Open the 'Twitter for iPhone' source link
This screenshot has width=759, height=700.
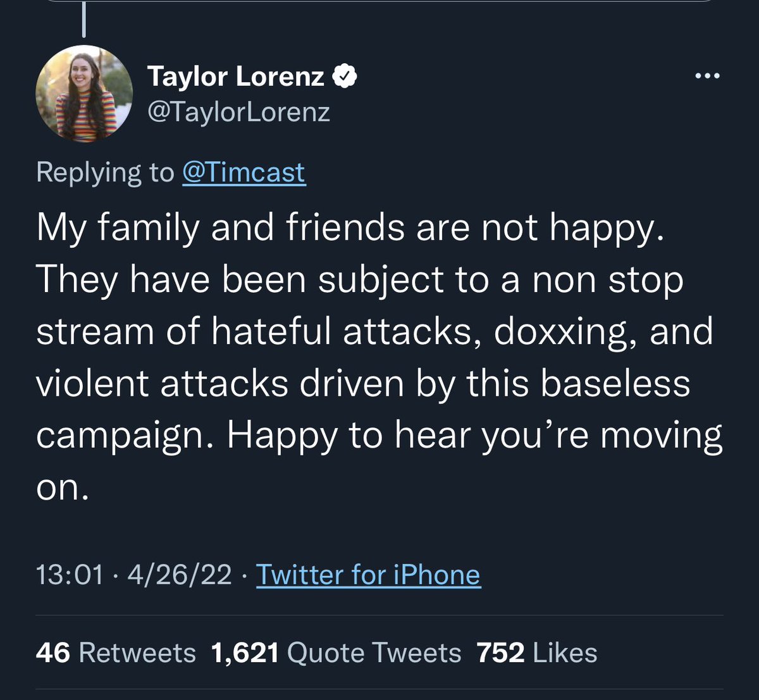368,575
